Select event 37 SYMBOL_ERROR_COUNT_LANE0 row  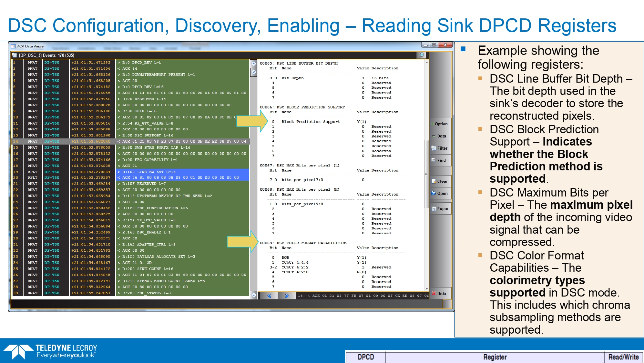[130, 281]
